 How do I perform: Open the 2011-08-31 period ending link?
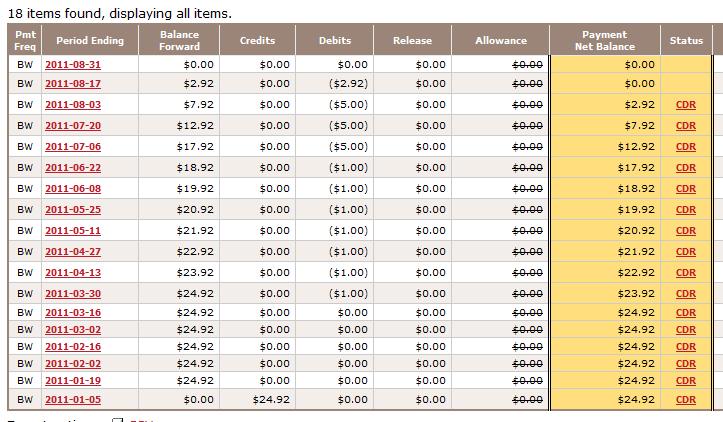click(x=73, y=63)
